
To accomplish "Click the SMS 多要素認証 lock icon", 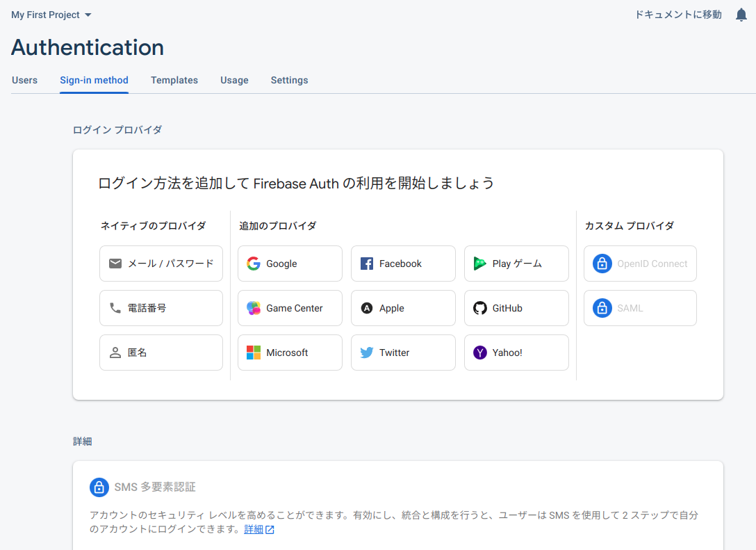I will click(x=99, y=487).
